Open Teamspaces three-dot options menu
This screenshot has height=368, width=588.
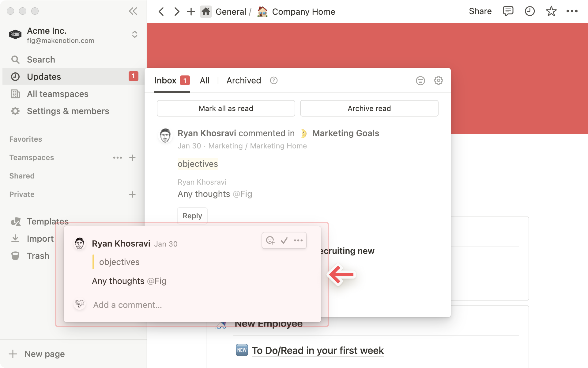click(117, 158)
